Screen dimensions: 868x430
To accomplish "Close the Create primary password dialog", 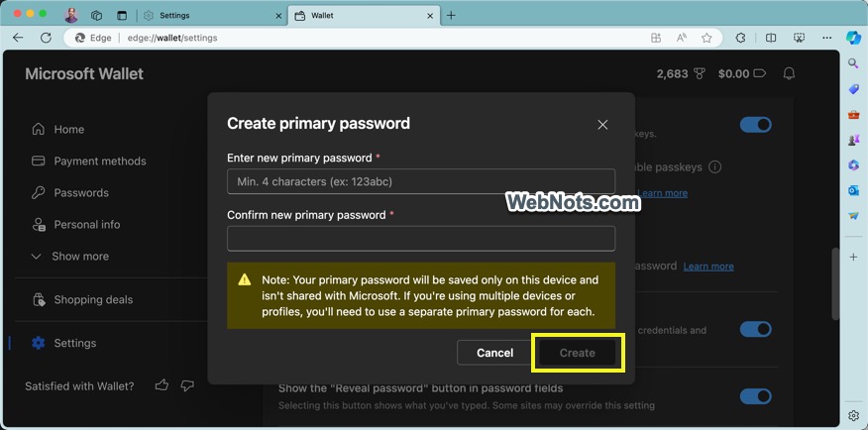I will [x=602, y=124].
